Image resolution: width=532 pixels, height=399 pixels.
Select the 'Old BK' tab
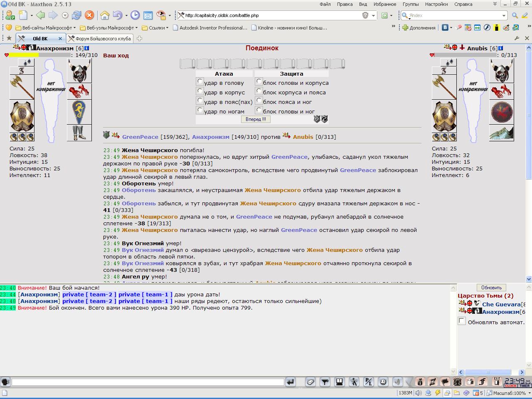[40, 38]
